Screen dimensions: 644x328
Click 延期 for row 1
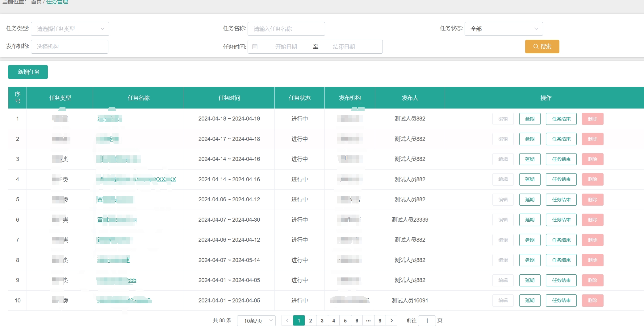pyautogui.click(x=530, y=119)
